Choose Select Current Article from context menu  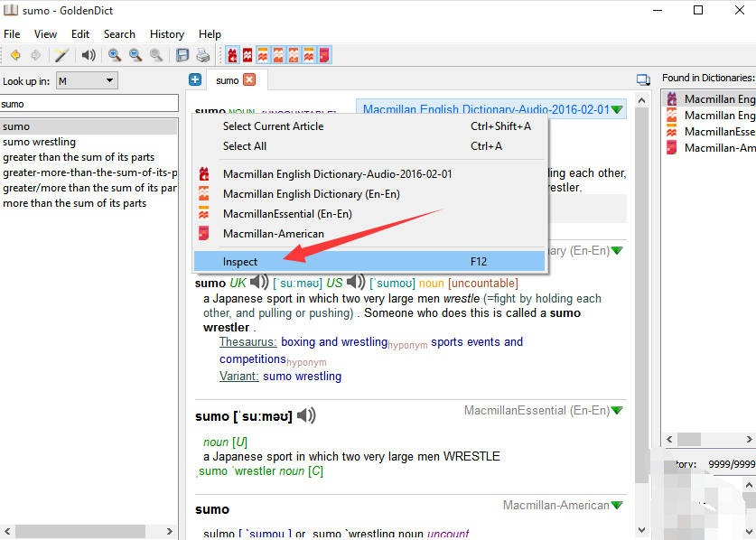click(369, 126)
